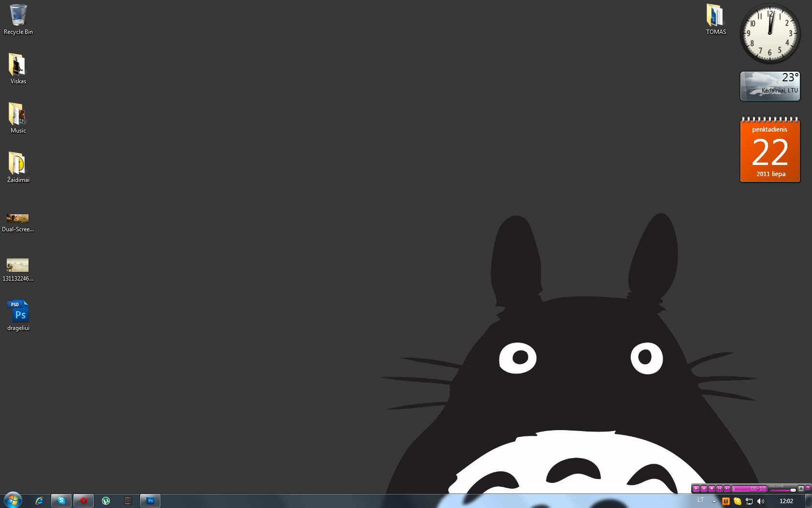The height and width of the screenshot is (508, 812).
Task: Click the pink corner button on media player
Action: click(x=808, y=488)
